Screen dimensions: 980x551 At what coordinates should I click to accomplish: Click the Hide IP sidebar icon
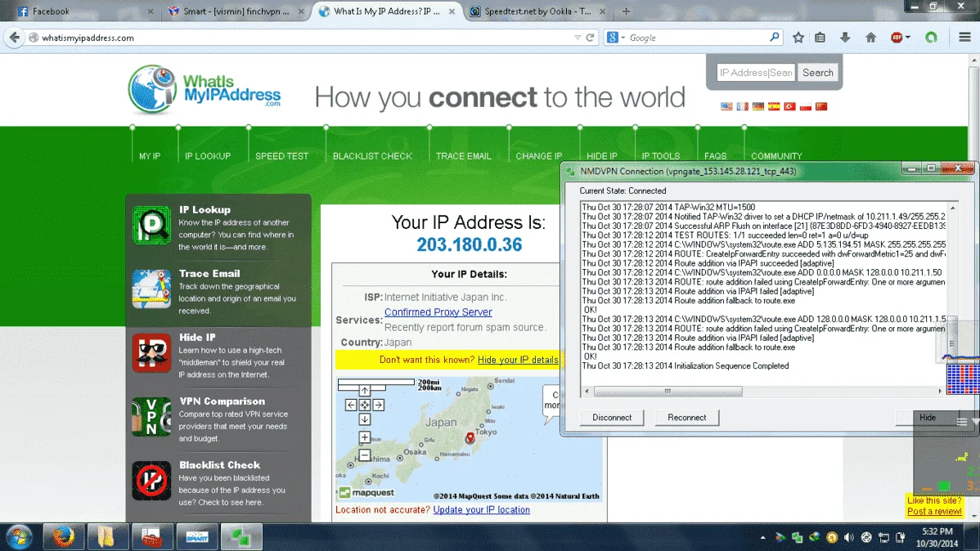151,353
